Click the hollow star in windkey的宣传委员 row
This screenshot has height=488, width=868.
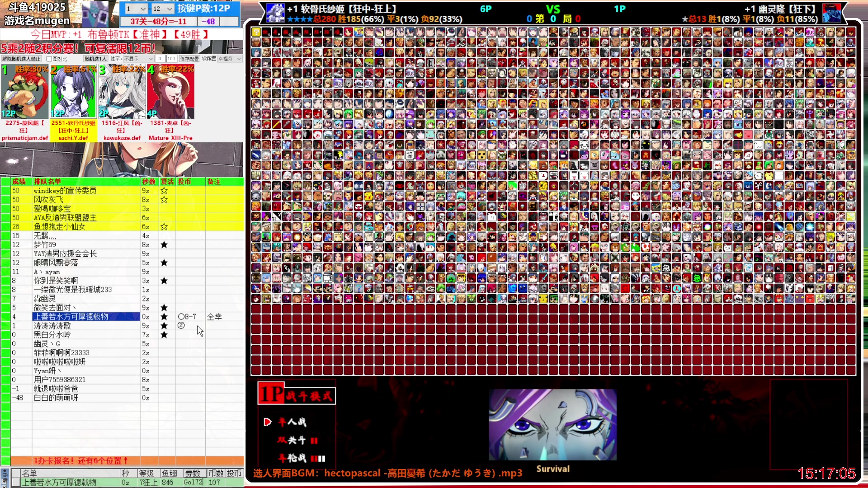click(164, 191)
